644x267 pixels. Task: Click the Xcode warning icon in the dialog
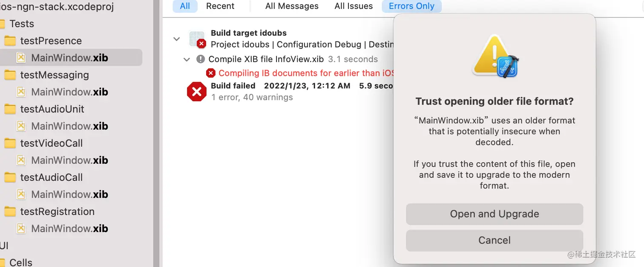(x=494, y=57)
